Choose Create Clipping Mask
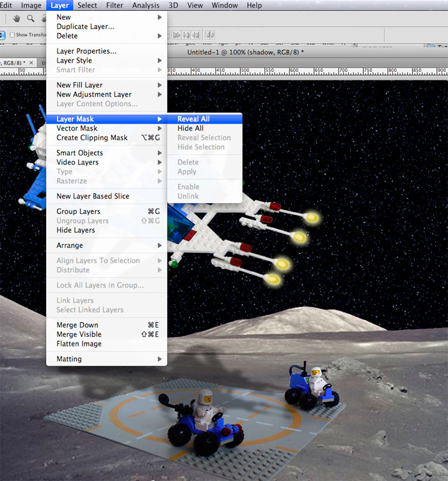 (x=106, y=138)
